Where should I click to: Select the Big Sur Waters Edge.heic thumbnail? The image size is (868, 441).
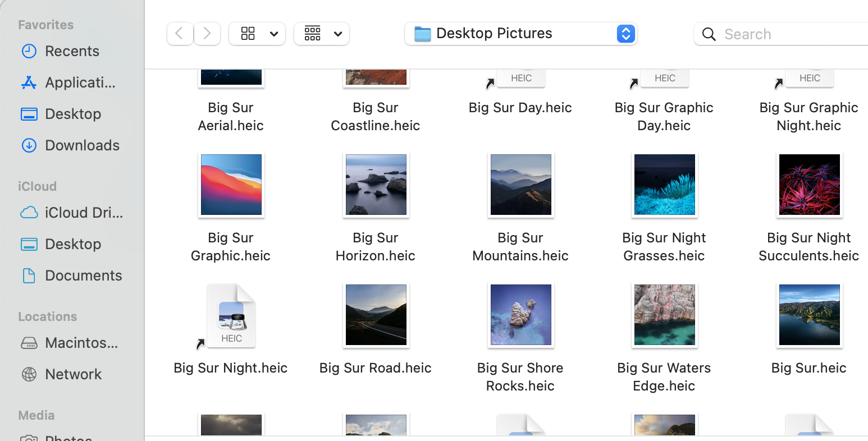[x=665, y=315]
